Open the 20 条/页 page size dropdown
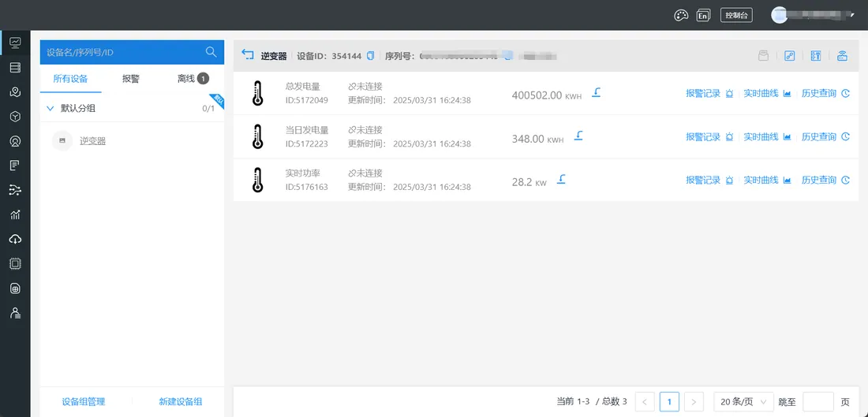The image size is (868, 417). coord(743,401)
